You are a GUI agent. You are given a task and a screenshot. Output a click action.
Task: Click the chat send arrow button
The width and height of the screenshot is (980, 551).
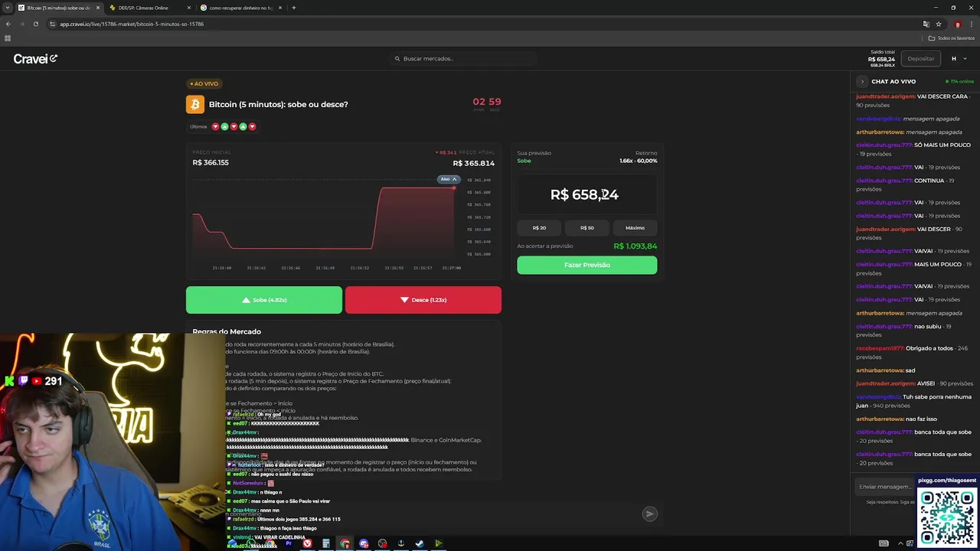tap(649, 514)
